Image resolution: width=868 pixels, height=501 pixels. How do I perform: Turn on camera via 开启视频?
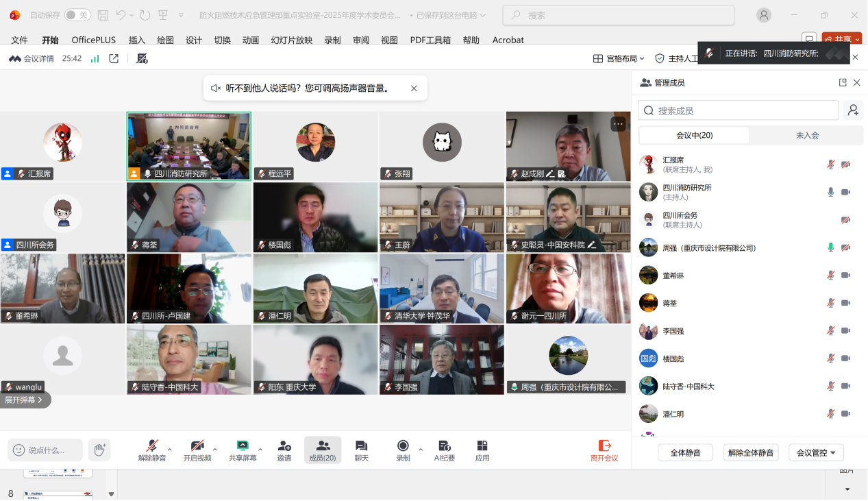[197, 450]
